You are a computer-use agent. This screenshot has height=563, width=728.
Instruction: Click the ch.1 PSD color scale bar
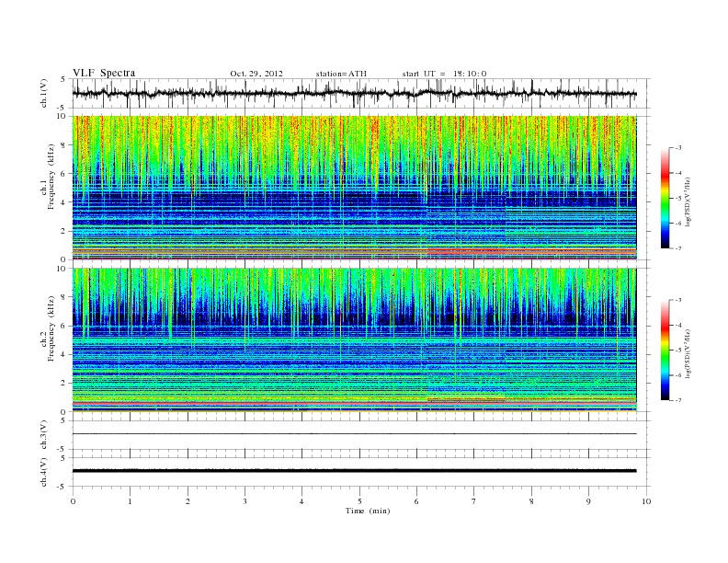click(x=665, y=198)
